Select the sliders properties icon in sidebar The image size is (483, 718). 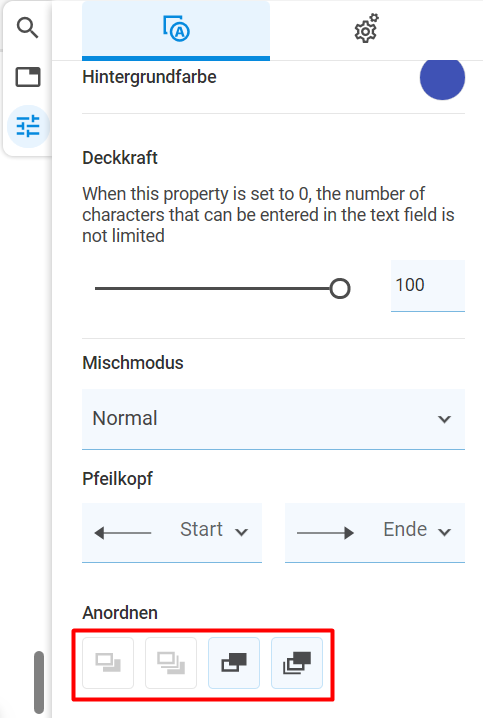coord(28,126)
